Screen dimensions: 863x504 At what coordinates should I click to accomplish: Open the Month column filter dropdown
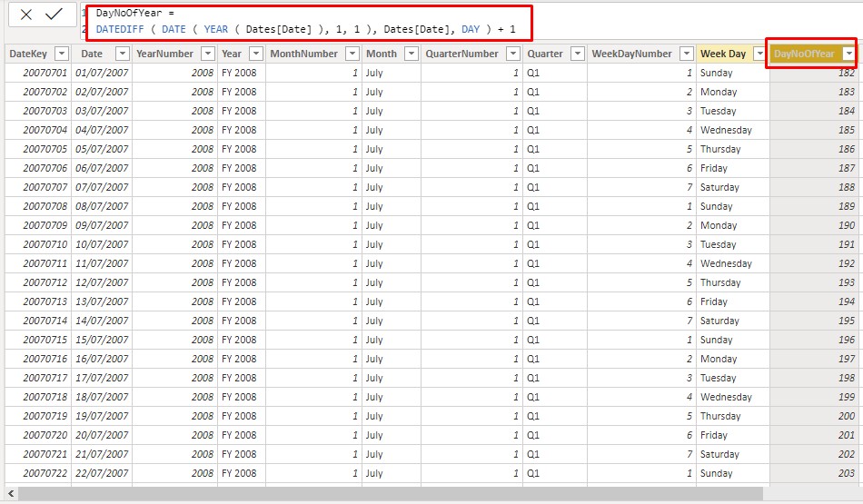[x=412, y=54]
